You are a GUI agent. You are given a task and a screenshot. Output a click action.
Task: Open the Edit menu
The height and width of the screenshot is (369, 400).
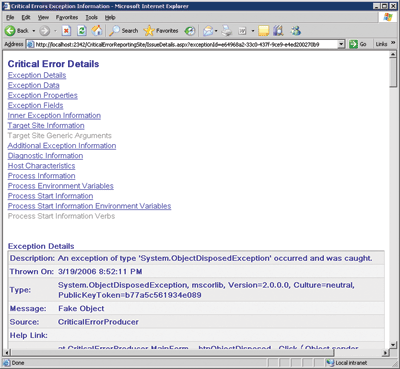[x=26, y=17]
